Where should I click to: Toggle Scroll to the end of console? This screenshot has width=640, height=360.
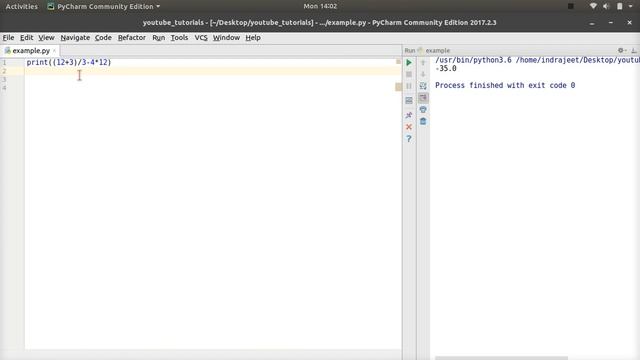pyautogui.click(x=423, y=98)
